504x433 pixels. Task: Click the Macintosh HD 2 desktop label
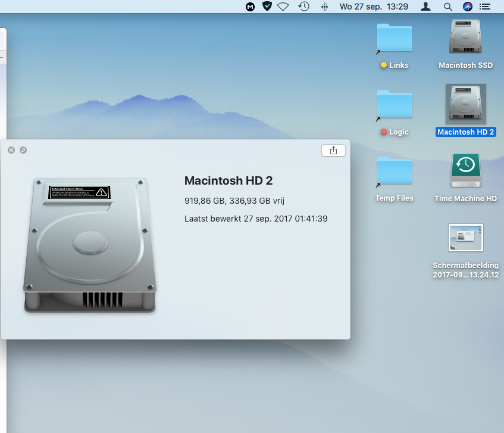[x=466, y=132]
